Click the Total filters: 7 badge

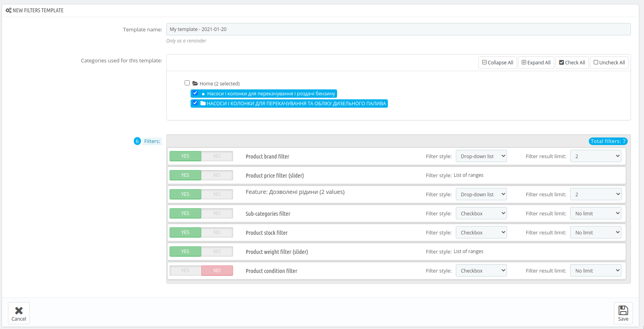coord(608,141)
